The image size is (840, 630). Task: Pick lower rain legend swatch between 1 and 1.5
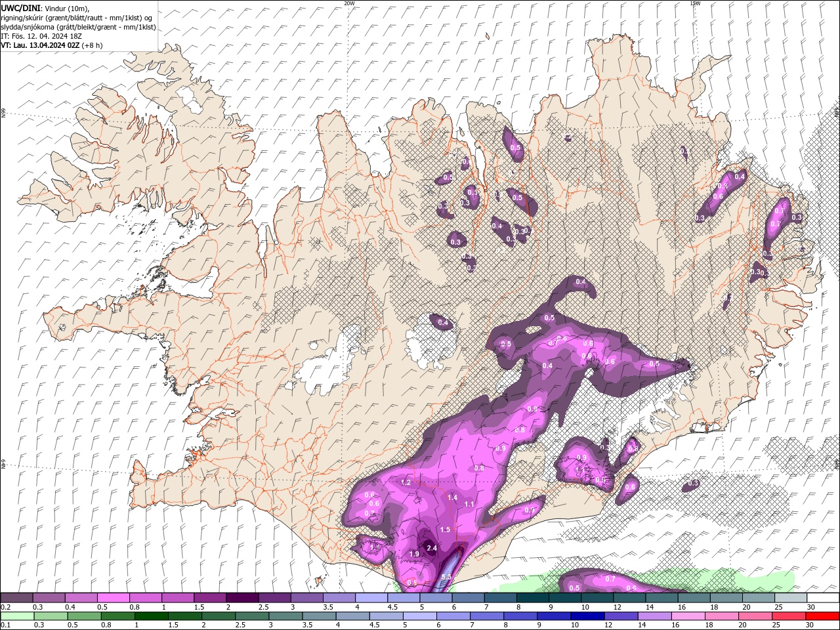tap(151, 616)
